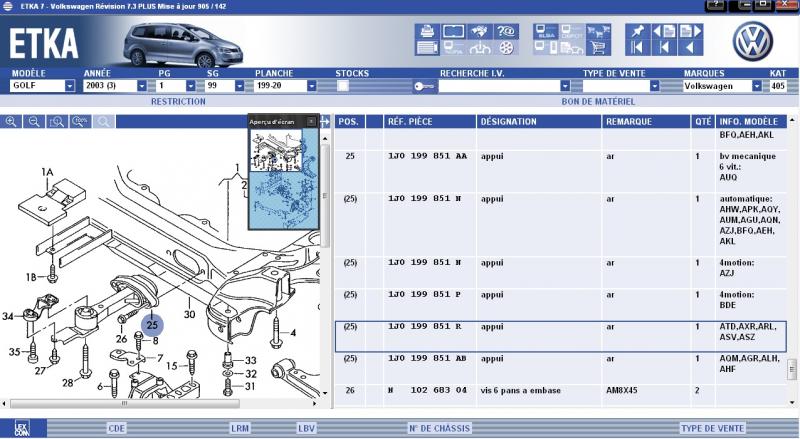
Task: Click the REMARQUE column header
Action: coord(646,121)
